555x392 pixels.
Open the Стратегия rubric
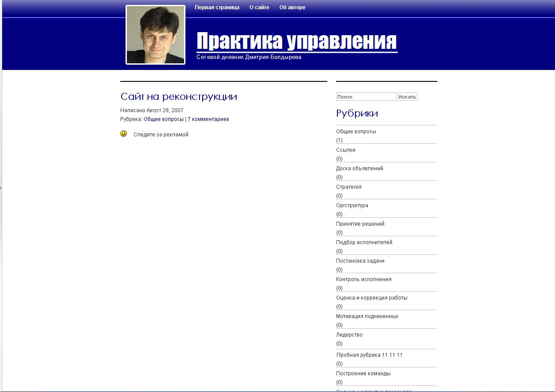pos(348,187)
